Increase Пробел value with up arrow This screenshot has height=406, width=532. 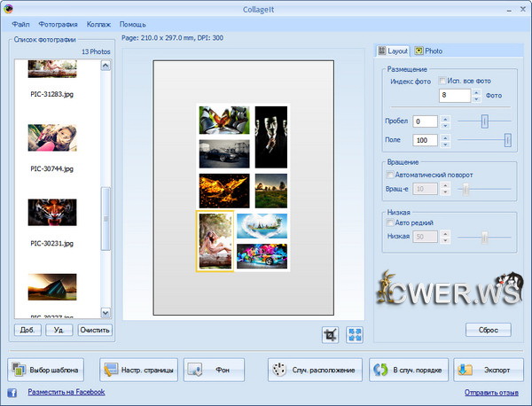click(x=445, y=118)
